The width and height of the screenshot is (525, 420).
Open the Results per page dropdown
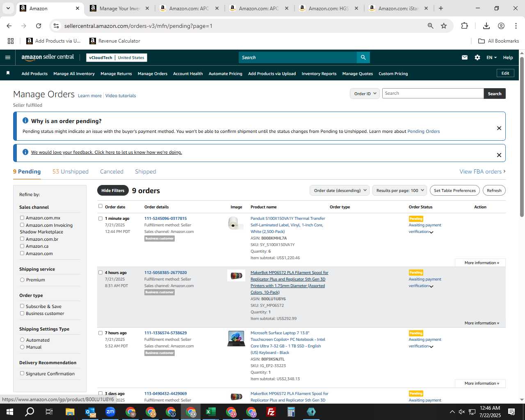tap(399, 190)
